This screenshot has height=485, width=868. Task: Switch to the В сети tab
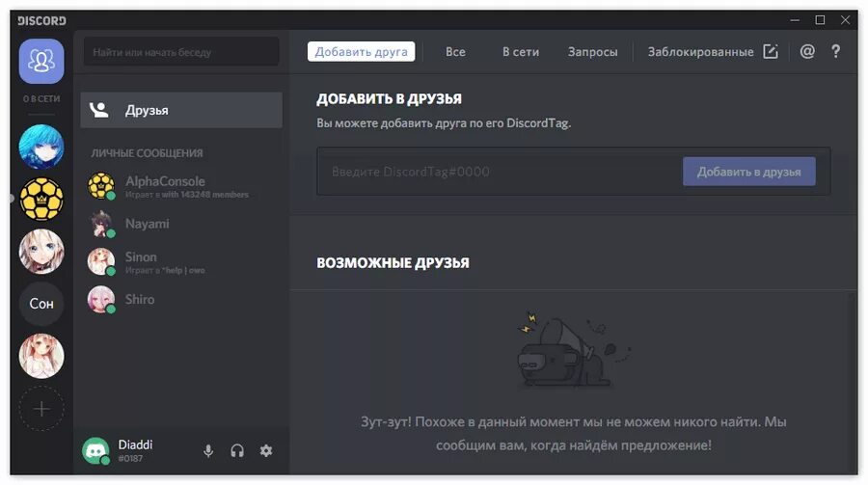click(x=521, y=51)
